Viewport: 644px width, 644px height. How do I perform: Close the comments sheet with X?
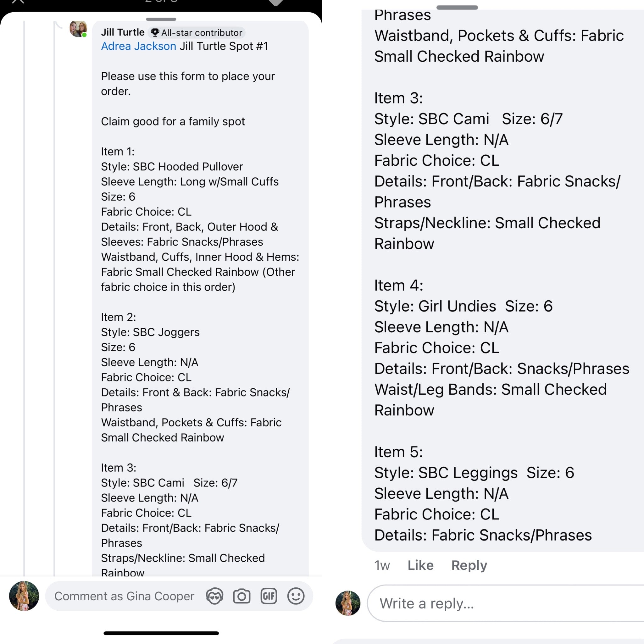pyautogui.click(x=18, y=1)
